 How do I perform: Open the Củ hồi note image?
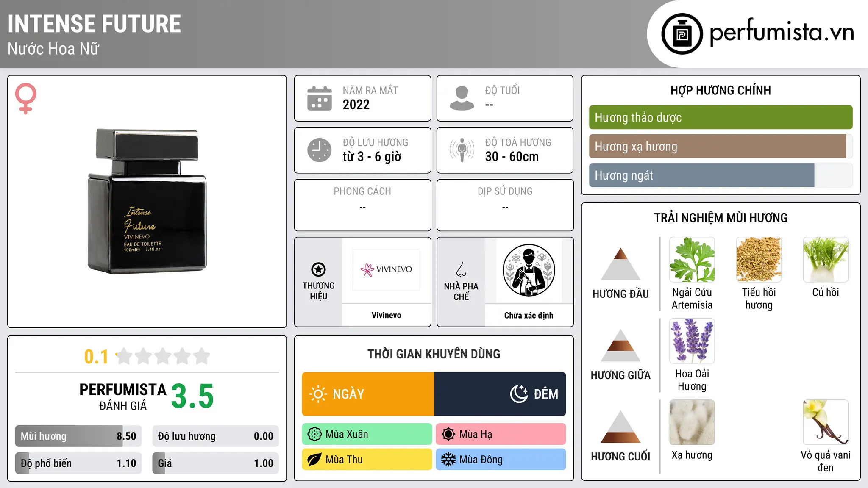pyautogui.click(x=826, y=260)
